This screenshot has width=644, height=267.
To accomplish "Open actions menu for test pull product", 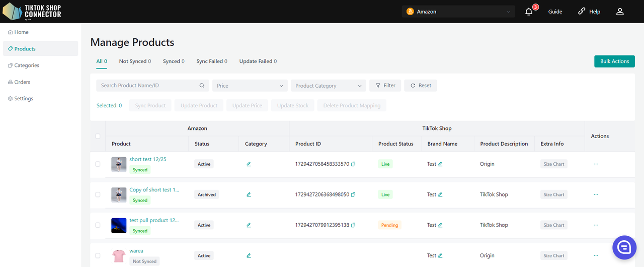I will click(596, 225).
